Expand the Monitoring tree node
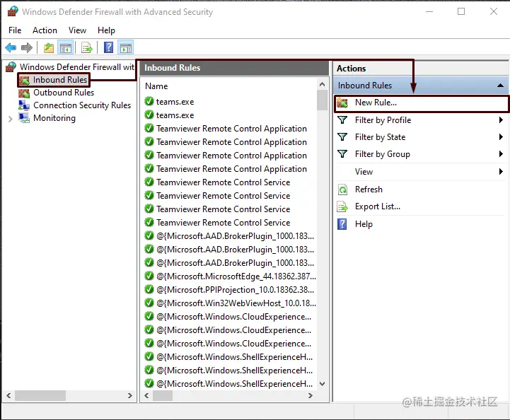This screenshot has width=510, height=420. pos(10,119)
